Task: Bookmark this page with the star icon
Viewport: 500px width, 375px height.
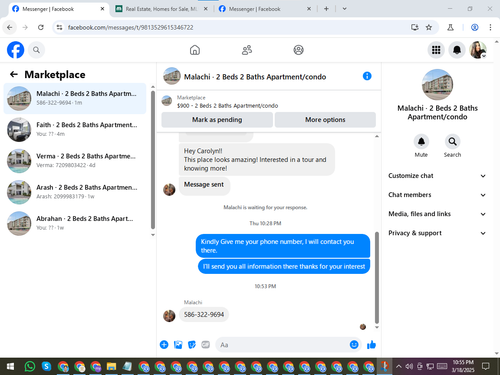Action: [x=429, y=27]
